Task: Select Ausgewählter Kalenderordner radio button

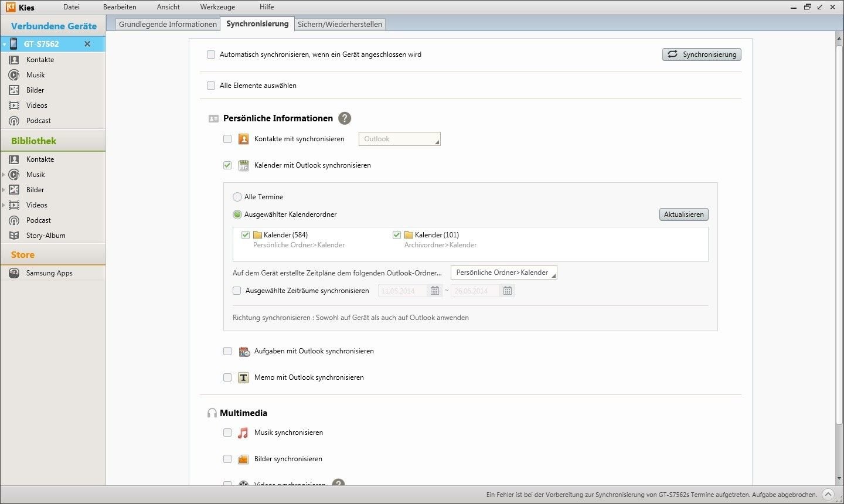Action: pos(237,214)
